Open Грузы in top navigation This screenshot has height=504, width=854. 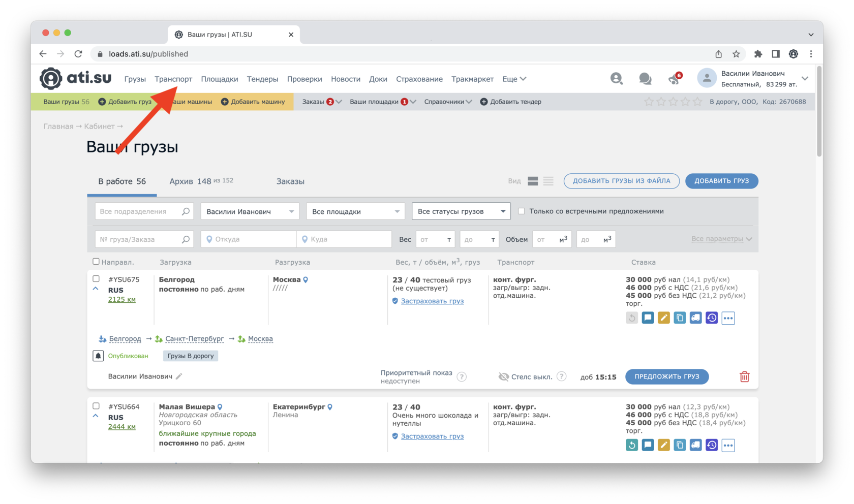(135, 79)
